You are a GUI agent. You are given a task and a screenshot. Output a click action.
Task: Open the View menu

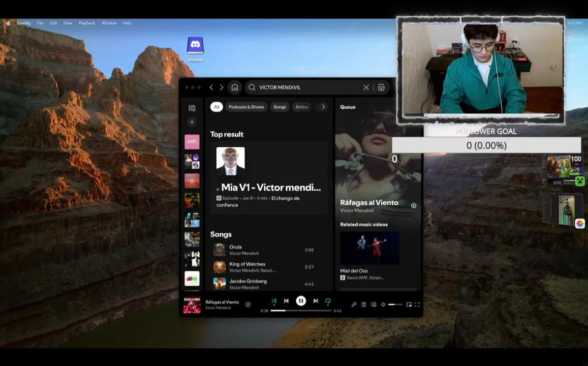pyautogui.click(x=68, y=23)
